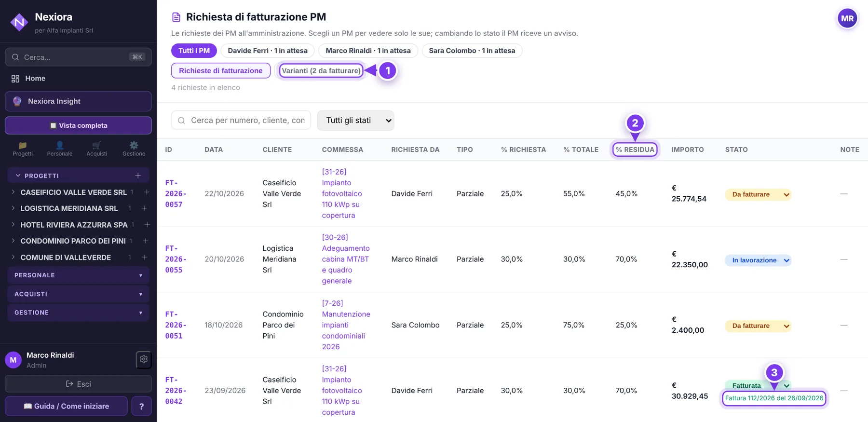Expand the Acquisti sidebar section
Screen dimensions: 868x422
(x=78, y=294)
